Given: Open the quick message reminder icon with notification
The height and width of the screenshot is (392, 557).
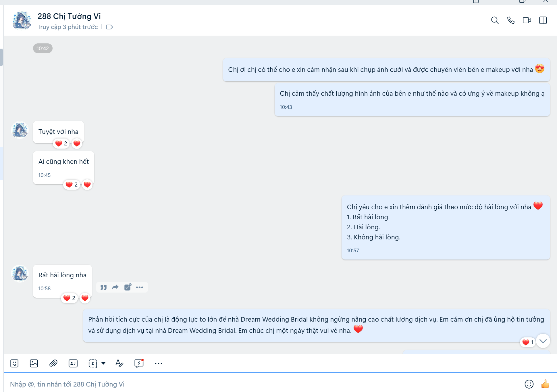Looking at the screenshot, I should tap(139, 363).
